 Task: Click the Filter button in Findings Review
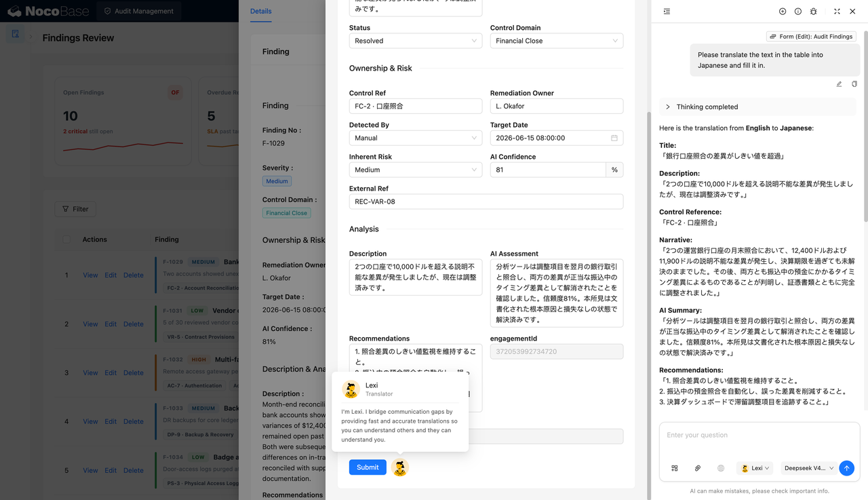pos(75,209)
